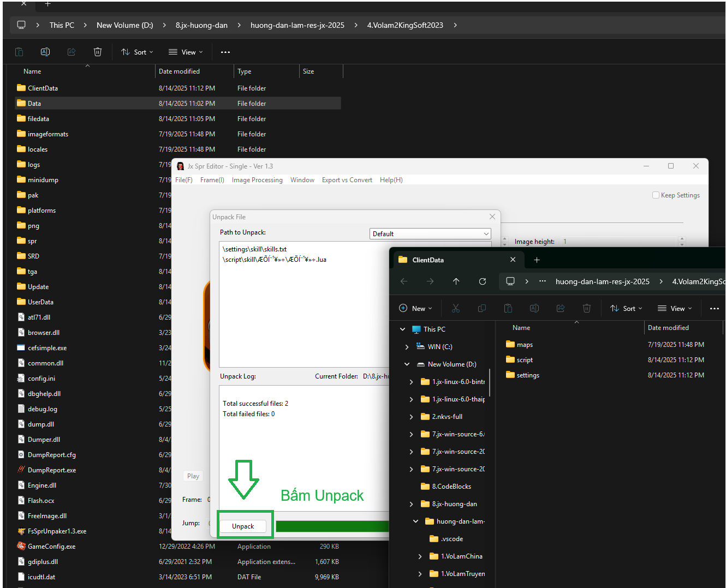Open GameConfig.exe file in the list
726x588 pixels.
(51, 546)
